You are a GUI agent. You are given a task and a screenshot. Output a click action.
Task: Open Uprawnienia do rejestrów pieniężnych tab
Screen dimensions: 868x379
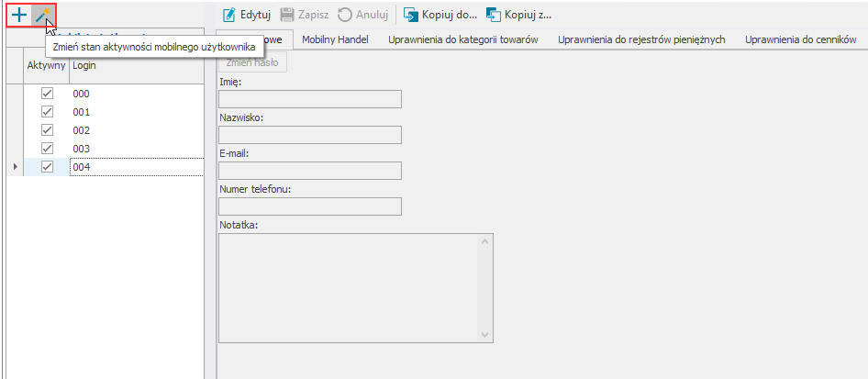[641, 39]
